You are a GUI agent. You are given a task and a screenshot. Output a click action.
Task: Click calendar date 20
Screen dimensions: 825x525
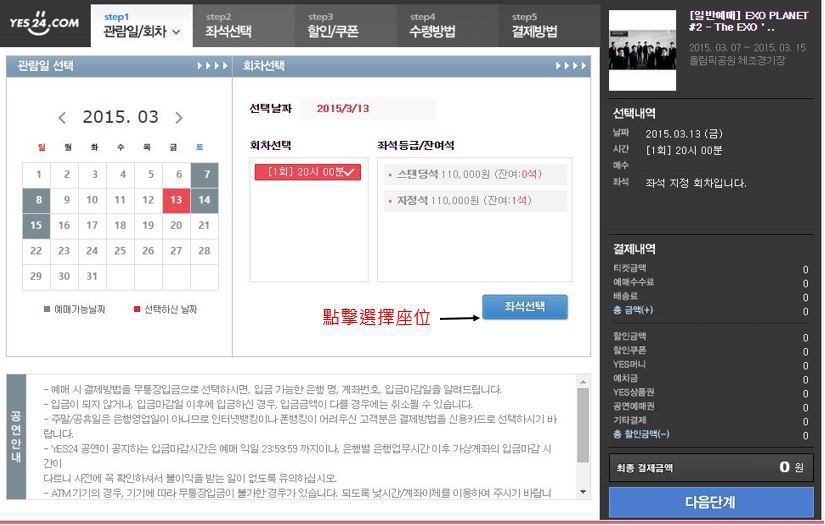176,225
